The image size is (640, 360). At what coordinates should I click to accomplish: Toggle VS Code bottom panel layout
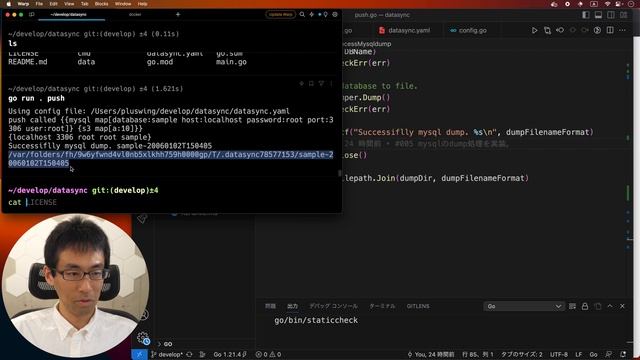(x=598, y=15)
